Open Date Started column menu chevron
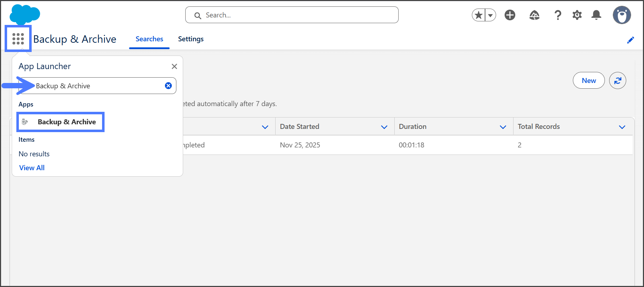 384,127
